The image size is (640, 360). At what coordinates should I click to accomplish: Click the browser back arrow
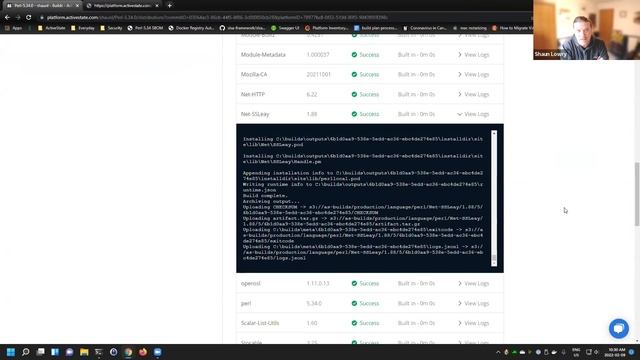coord(7,18)
